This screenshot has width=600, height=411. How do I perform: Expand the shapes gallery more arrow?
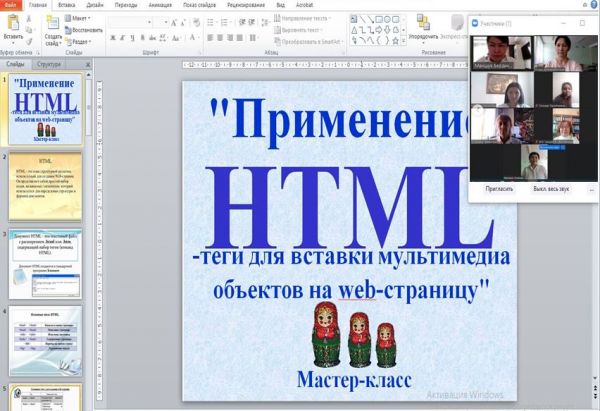pyautogui.click(x=403, y=41)
